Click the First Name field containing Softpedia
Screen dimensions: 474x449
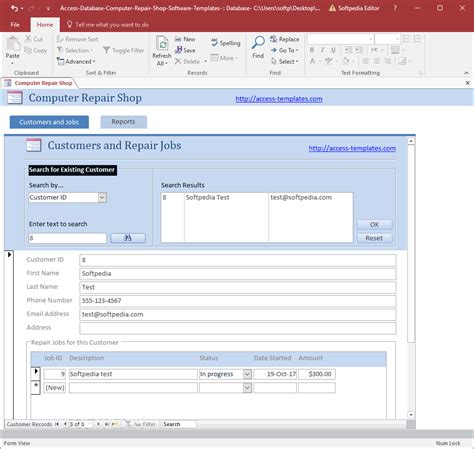238,274
